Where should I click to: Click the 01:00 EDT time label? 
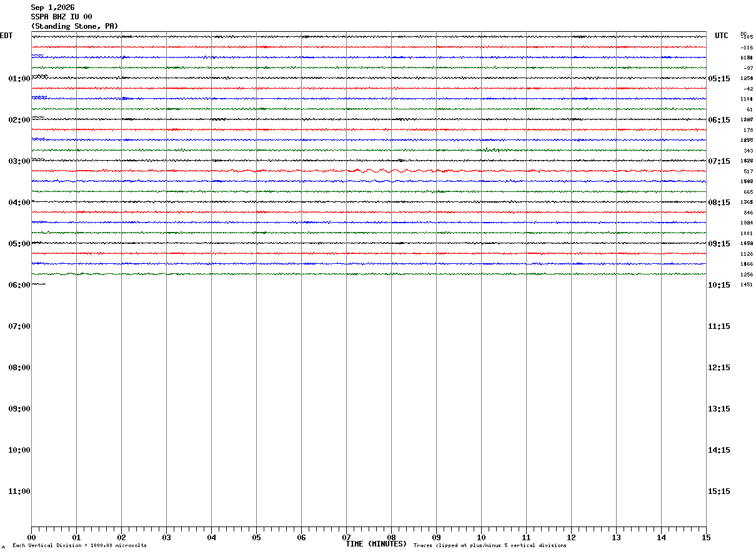click(x=19, y=79)
